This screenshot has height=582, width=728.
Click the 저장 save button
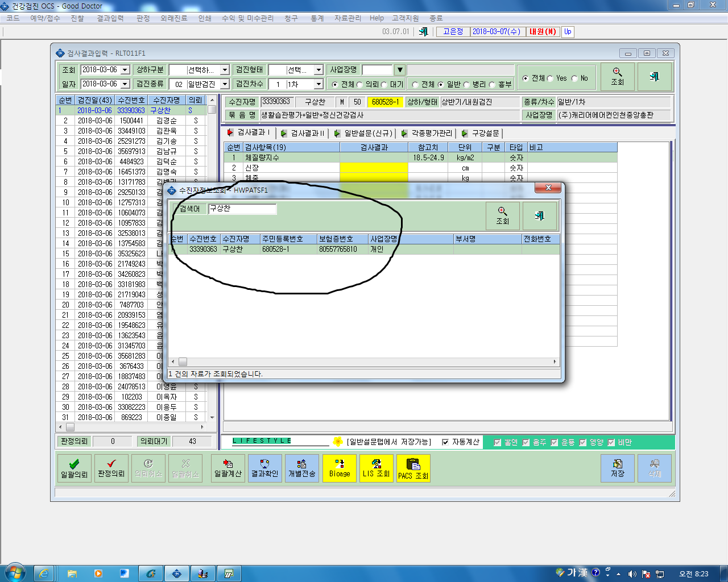click(x=618, y=468)
